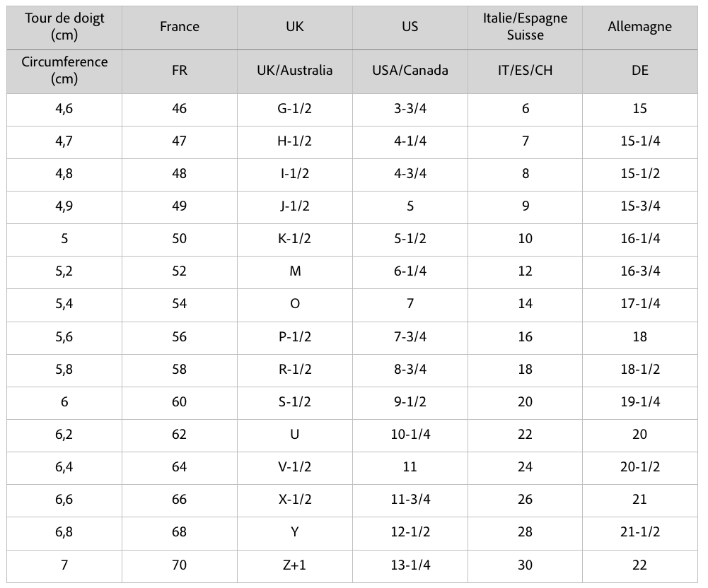The height and width of the screenshot is (588, 708).
Task: Select the IT/ES/CH subheader cell
Action: [526, 71]
